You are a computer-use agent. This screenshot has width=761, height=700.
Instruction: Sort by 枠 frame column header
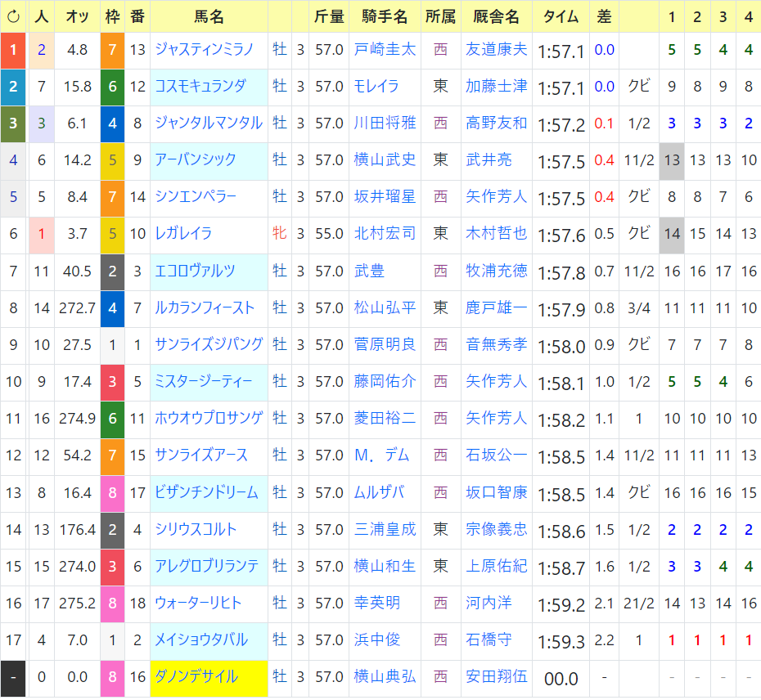(113, 17)
